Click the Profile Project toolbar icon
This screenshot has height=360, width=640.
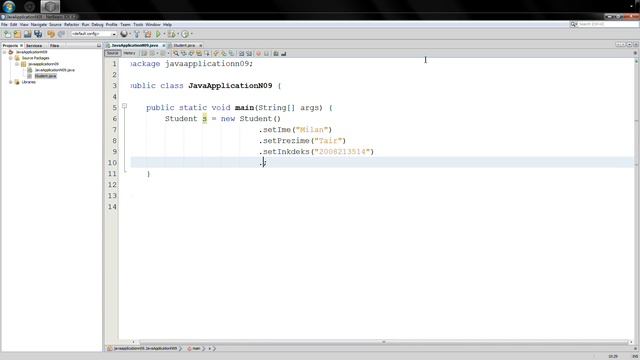(185, 34)
